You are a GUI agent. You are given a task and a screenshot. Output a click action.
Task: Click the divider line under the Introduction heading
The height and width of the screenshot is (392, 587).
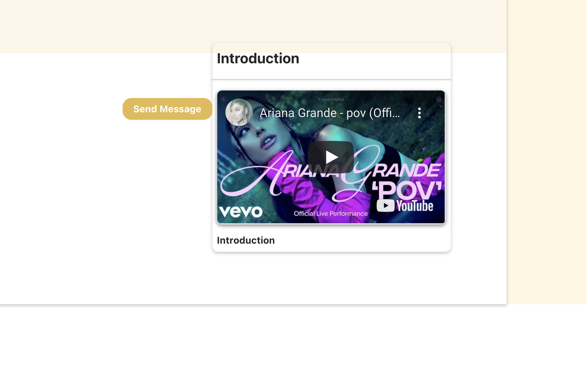point(331,80)
